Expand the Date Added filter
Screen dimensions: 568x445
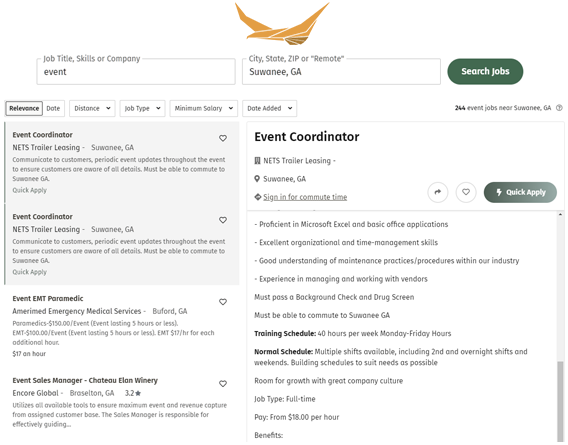[270, 108]
